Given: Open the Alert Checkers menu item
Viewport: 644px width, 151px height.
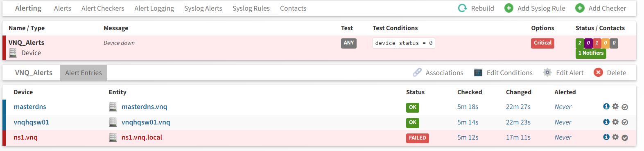Looking at the screenshot, I should coord(103,8).
